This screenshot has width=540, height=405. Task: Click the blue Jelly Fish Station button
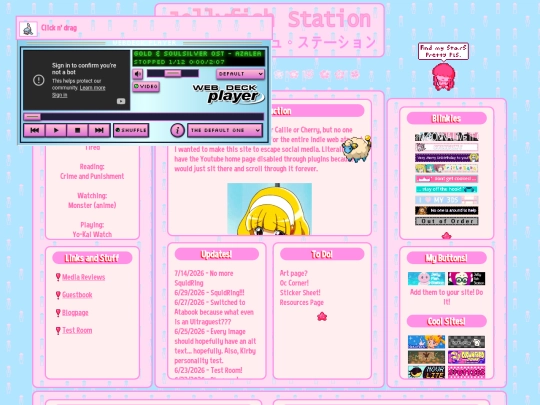point(426,279)
